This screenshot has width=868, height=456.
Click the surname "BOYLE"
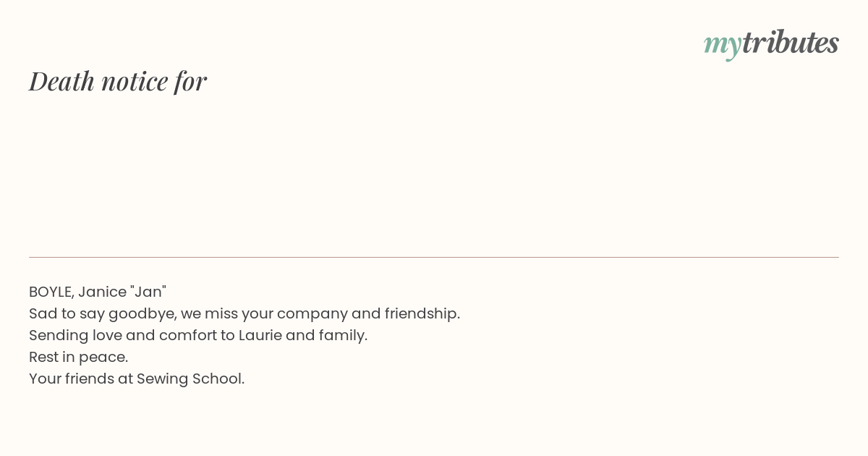[51, 292]
